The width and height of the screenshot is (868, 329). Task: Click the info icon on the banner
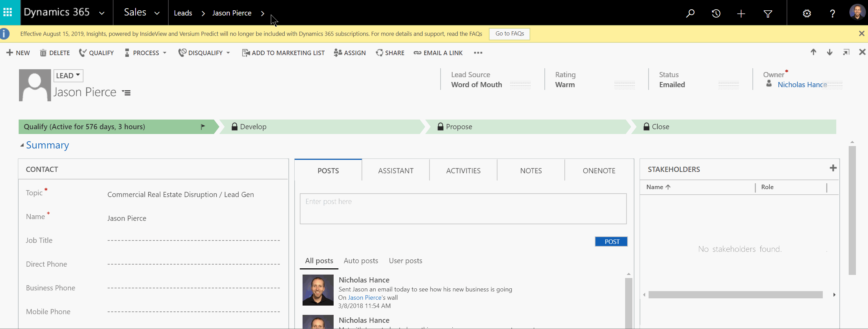4,34
